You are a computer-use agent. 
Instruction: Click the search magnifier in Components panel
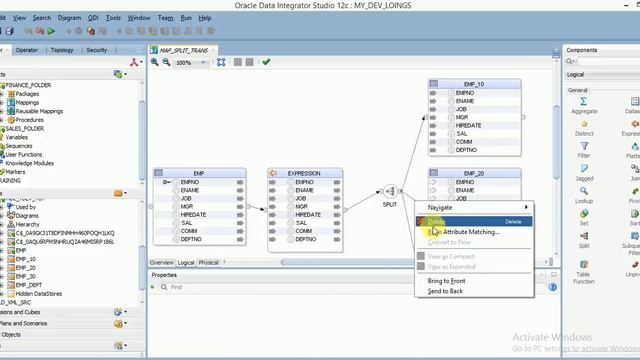point(570,61)
